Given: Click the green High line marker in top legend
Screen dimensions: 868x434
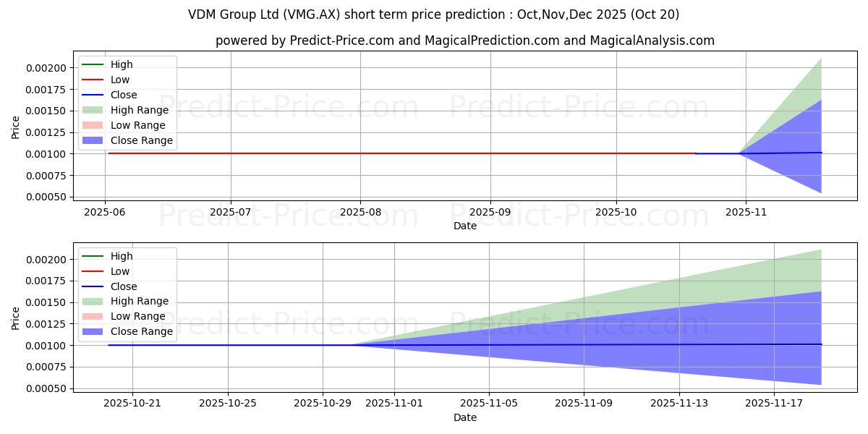Looking at the screenshot, I should (x=93, y=64).
